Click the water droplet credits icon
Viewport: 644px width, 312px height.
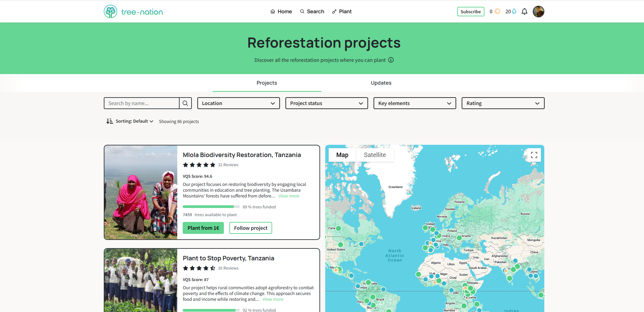514,12
